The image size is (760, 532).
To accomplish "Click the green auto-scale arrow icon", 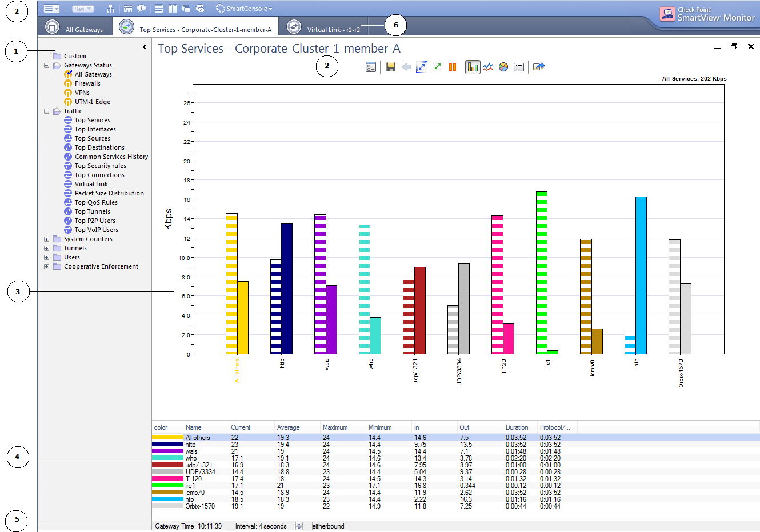I will [437, 67].
